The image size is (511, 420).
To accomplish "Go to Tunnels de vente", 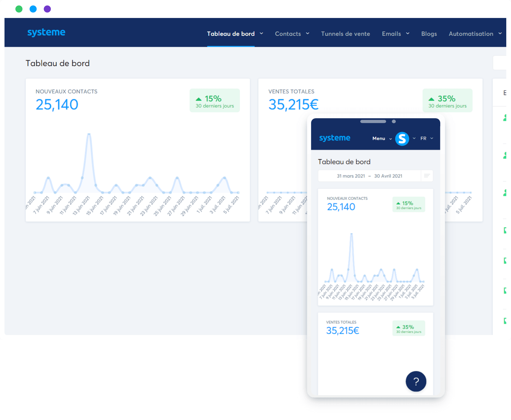I will point(345,34).
